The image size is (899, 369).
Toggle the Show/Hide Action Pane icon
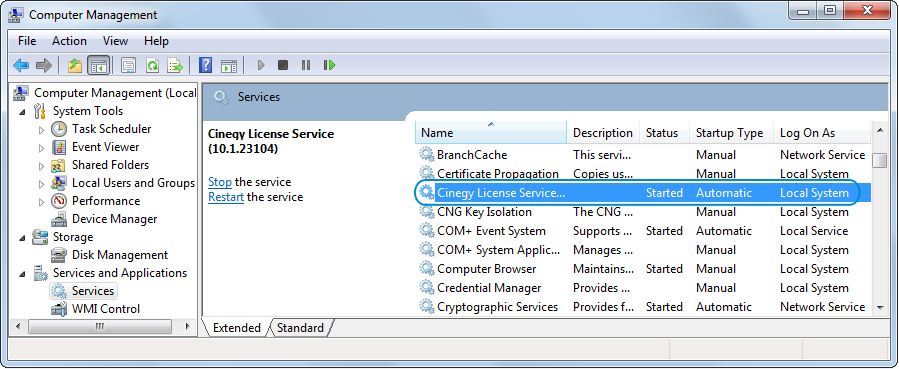(x=229, y=65)
